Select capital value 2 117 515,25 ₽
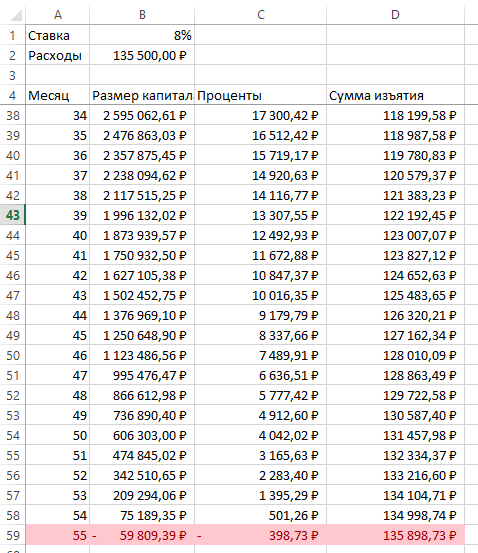The image size is (478, 553). (142, 195)
